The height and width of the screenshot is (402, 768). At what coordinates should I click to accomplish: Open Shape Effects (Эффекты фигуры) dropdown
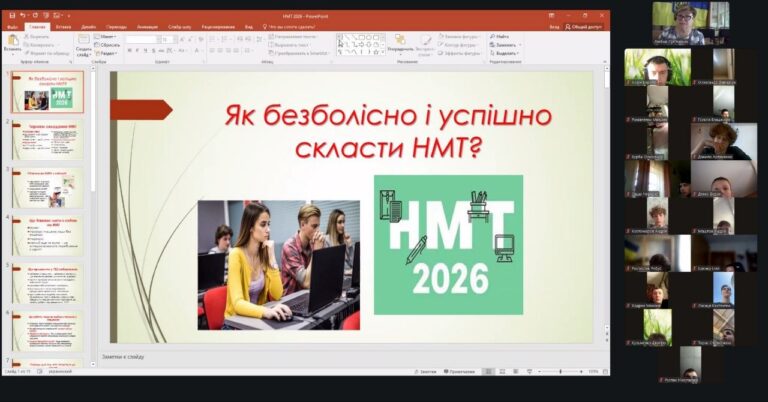459,53
